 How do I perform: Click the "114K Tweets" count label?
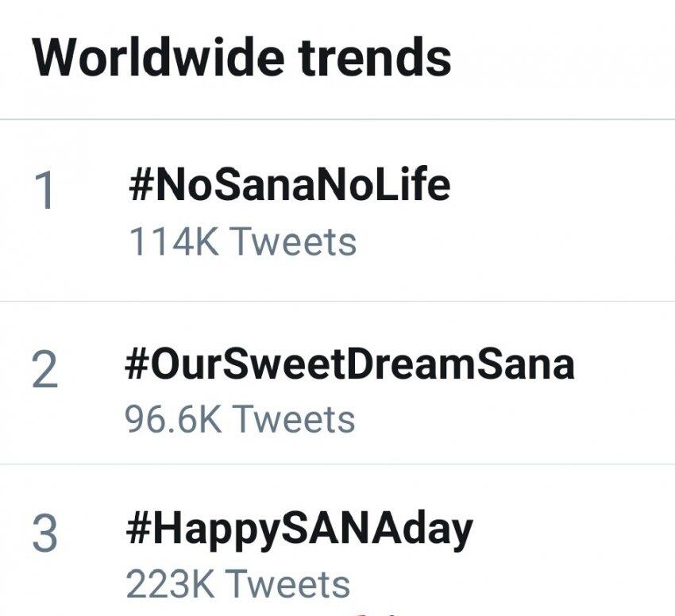[242, 241]
